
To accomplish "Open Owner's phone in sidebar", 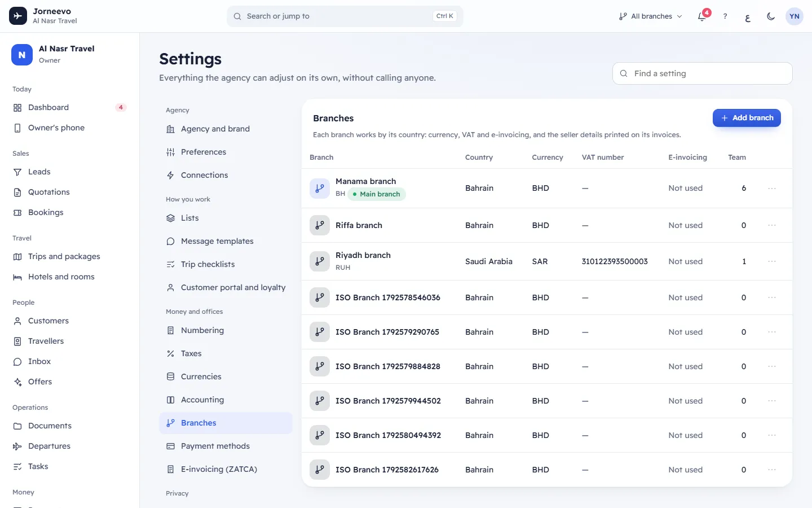I will [x=69, y=128].
